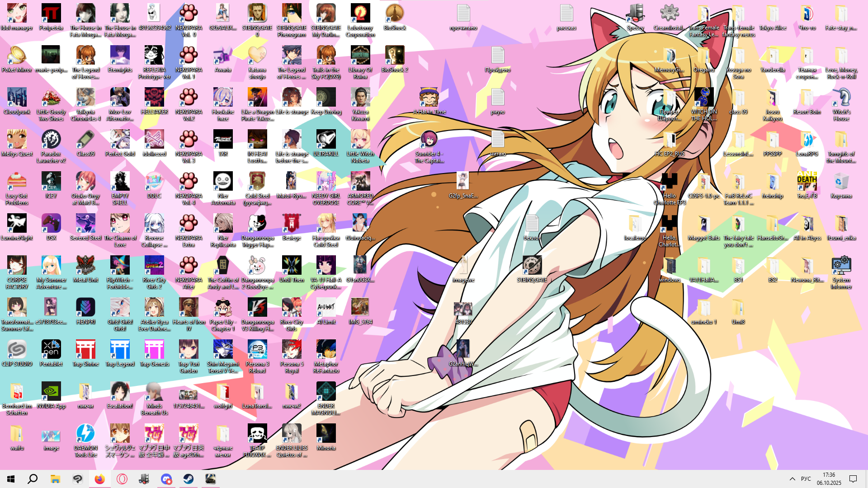This screenshot has height=488, width=868.
Task: Open taskbar search magnifier
Action: click(33, 479)
